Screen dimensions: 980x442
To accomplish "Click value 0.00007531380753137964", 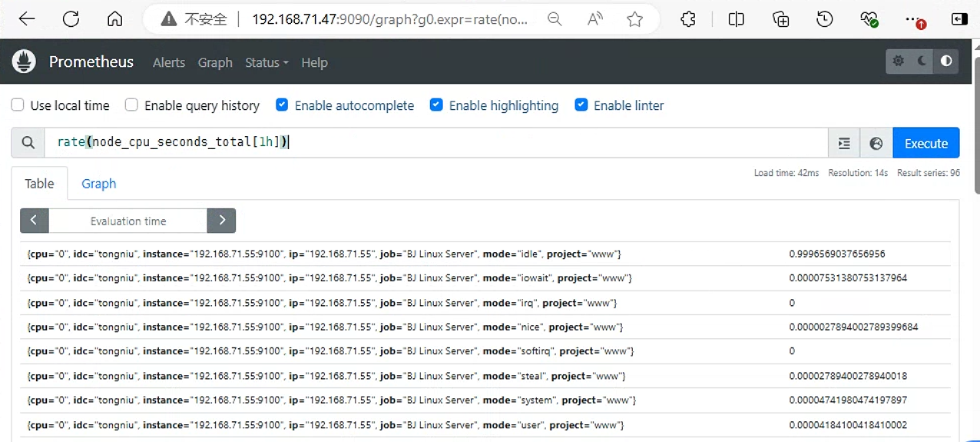I will point(848,278).
